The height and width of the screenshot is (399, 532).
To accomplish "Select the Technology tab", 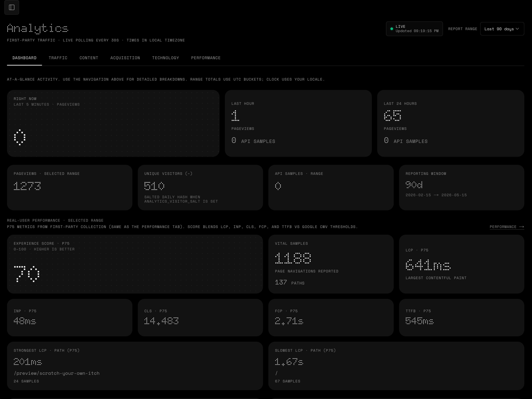I will 166,58.
